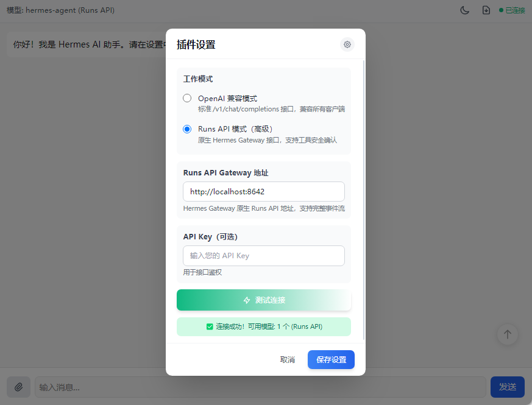The width and height of the screenshot is (532, 405).
Task: Click the 用于接口鉴权 hint text
Action: [x=202, y=272]
